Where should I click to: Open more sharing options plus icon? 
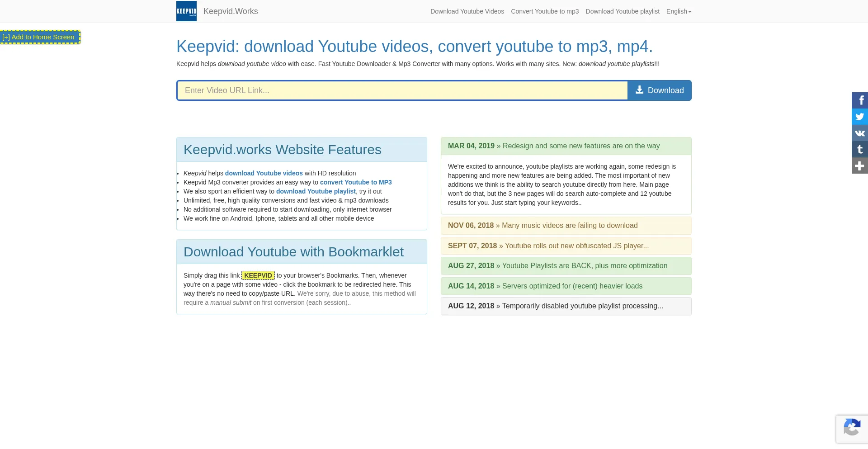click(x=860, y=165)
